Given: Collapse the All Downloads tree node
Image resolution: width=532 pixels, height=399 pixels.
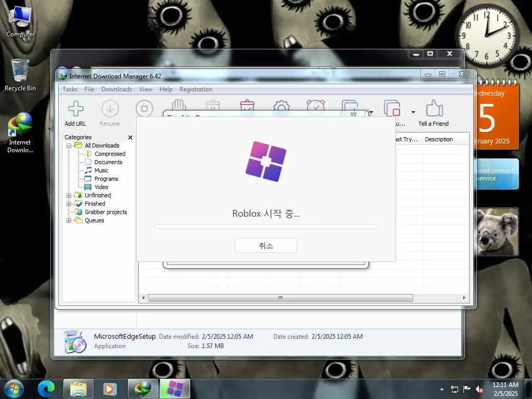Looking at the screenshot, I should 69,145.
